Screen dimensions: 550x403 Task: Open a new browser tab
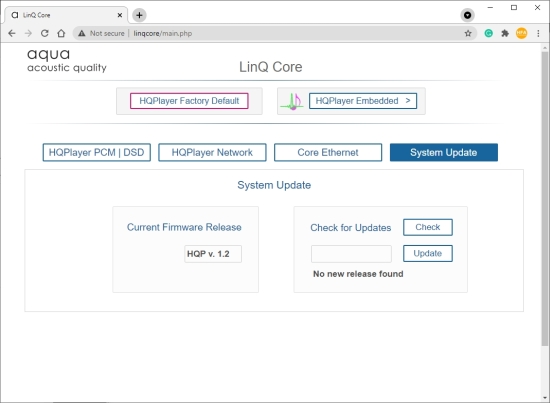[139, 15]
